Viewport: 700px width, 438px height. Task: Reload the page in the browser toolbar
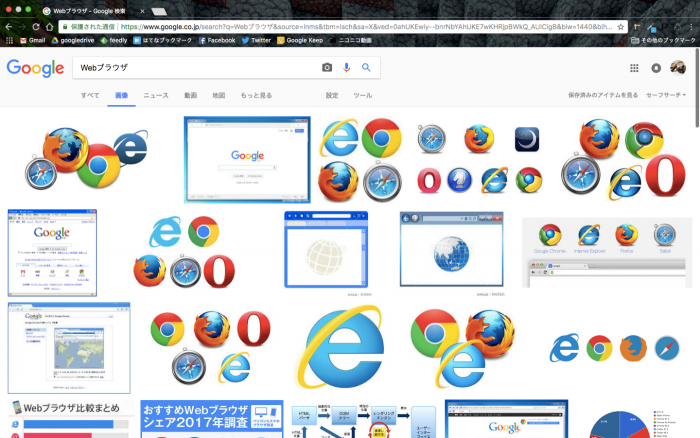coord(37,26)
